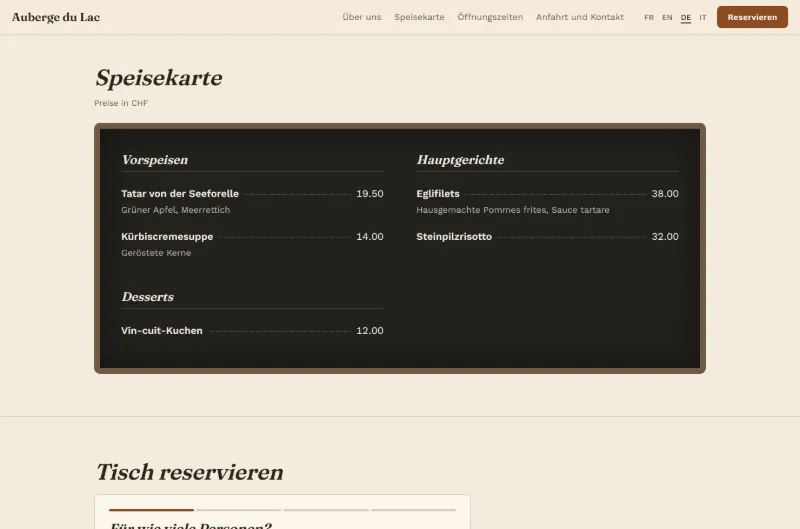Select the third reservation step indicator
Image resolution: width=800 pixels, height=529 pixels.
click(326, 510)
